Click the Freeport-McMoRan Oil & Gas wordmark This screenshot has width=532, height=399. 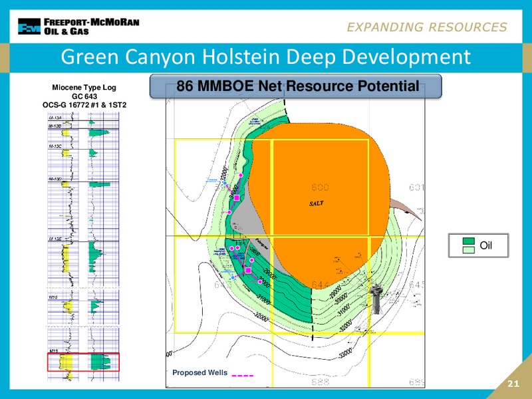click(92, 27)
